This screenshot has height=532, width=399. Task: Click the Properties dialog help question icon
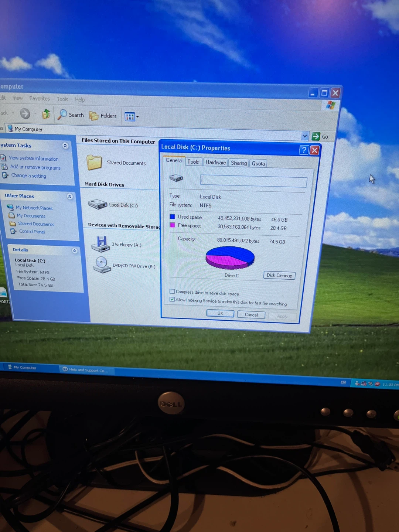[x=304, y=150]
